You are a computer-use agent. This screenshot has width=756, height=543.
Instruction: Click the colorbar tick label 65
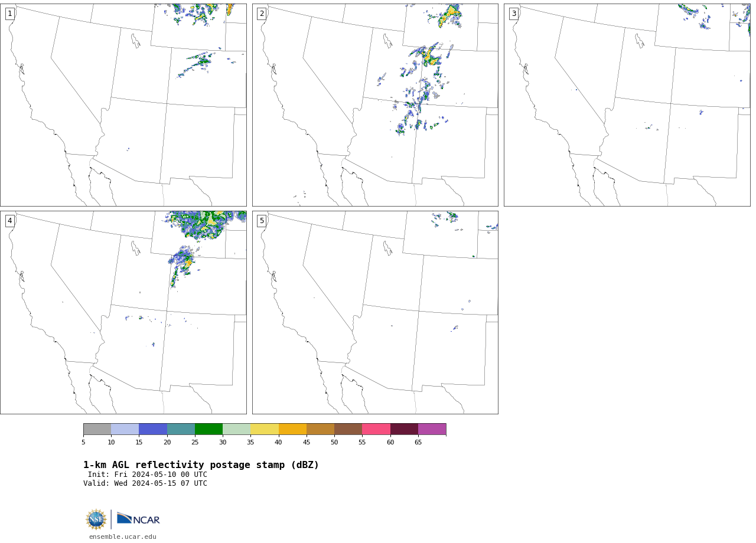tap(418, 442)
